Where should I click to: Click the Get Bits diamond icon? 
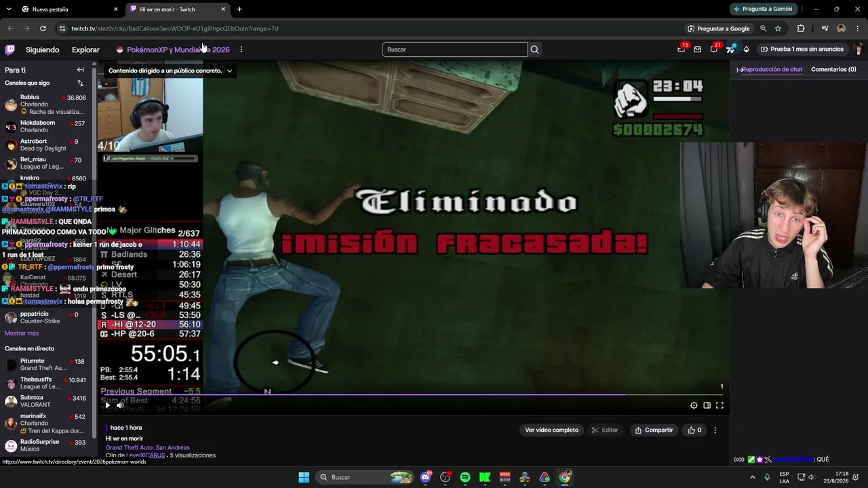click(x=746, y=49)
